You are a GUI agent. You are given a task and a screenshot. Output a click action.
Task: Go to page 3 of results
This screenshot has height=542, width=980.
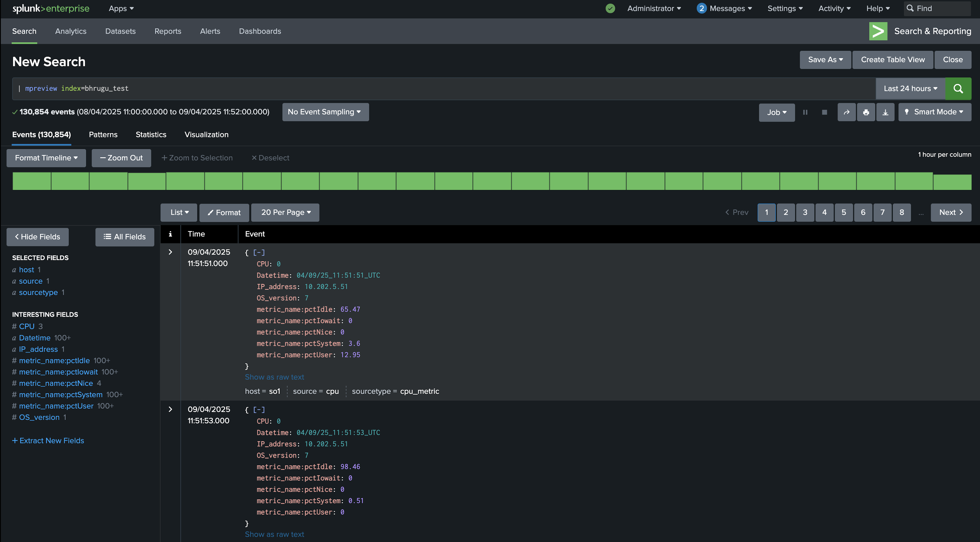(x=805, y=212)
